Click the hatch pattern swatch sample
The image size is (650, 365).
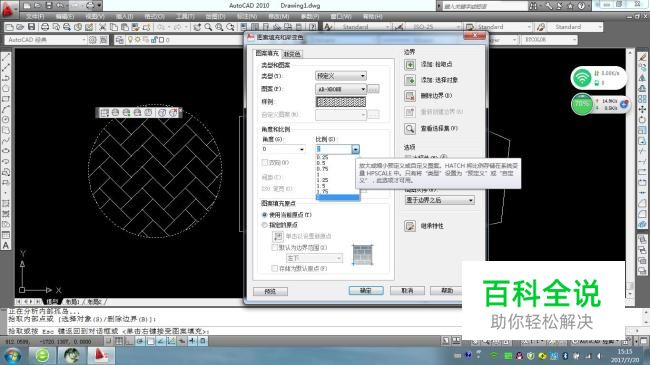click(341, 102)
